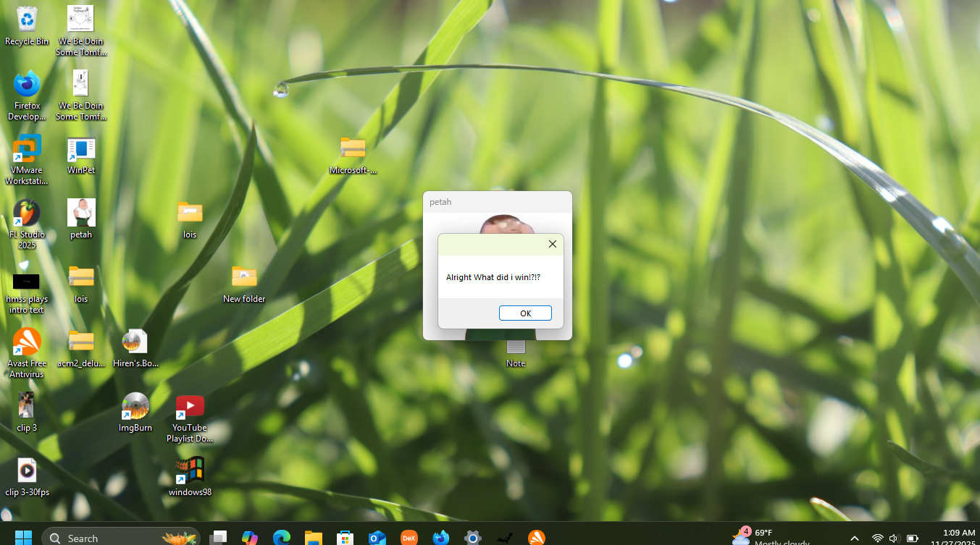
Task: Select the 'New folder' desktop folder
Action: click(x=244, y=284)
